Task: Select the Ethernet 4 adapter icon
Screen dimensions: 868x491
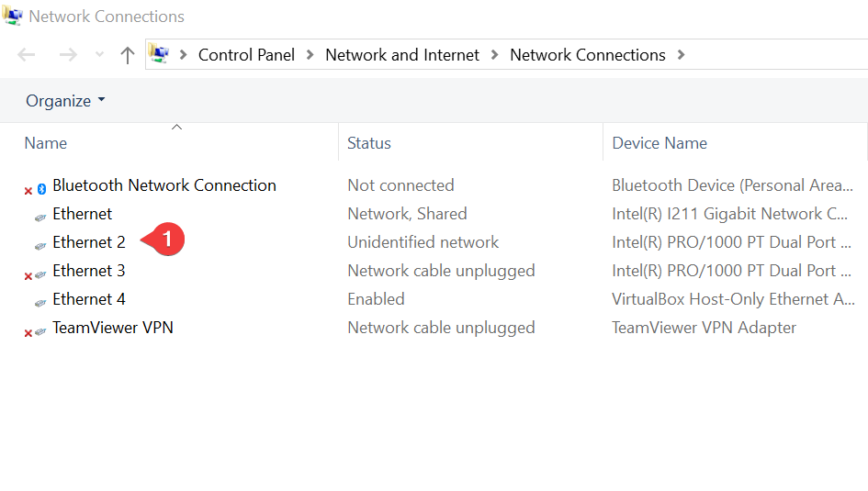Action: (x=40, y=303)
